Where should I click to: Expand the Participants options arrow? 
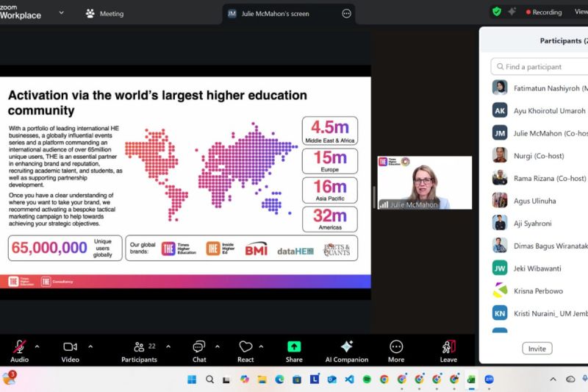(168, 346)
